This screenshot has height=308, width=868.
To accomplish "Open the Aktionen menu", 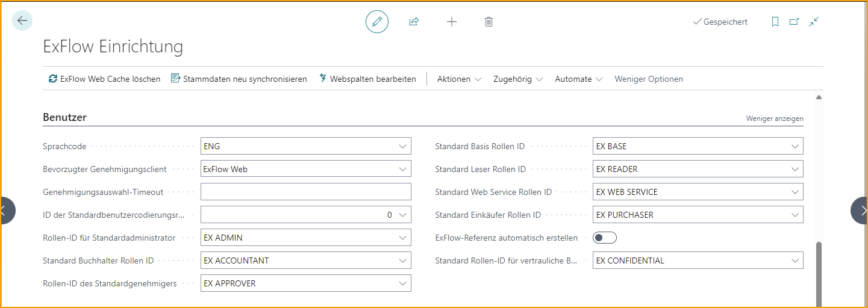I will [459, 79].
